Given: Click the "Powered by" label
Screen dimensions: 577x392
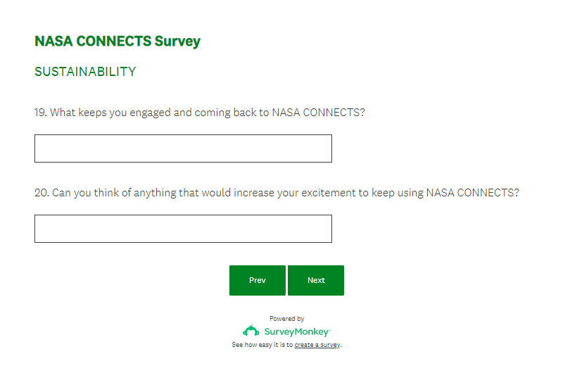Looking at the screenshot, I should pos(287,319).
